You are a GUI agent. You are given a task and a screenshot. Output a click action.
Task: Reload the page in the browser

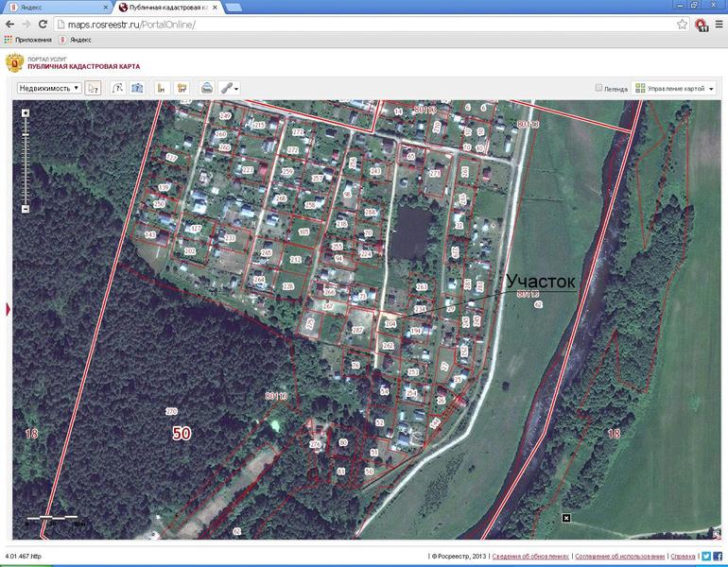42,24
